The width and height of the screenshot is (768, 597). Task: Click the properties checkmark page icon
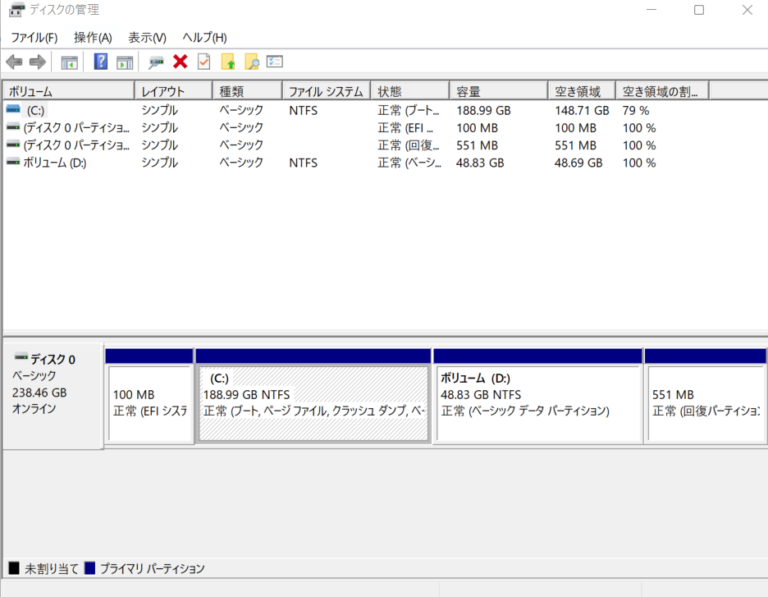pyautogui.click(x=204, y=62)
